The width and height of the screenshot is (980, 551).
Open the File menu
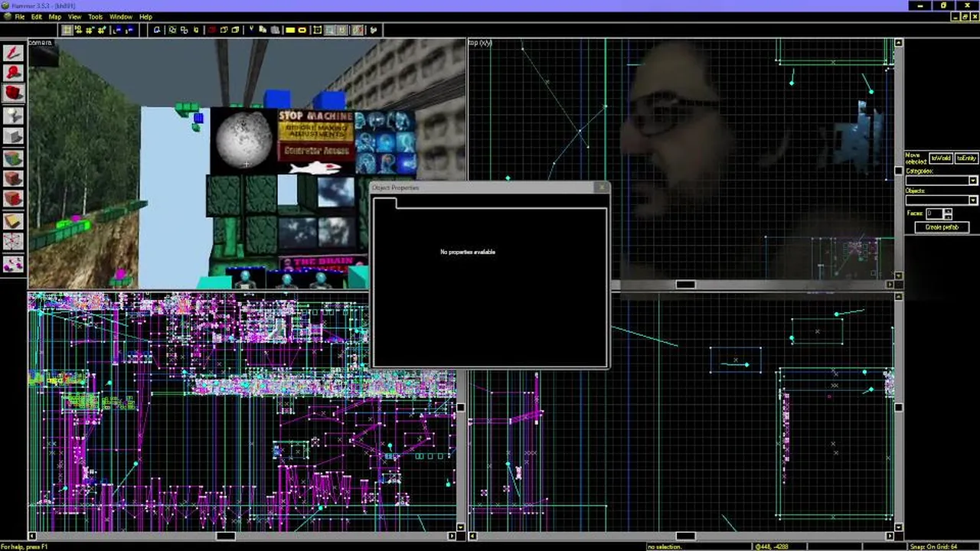19,16
